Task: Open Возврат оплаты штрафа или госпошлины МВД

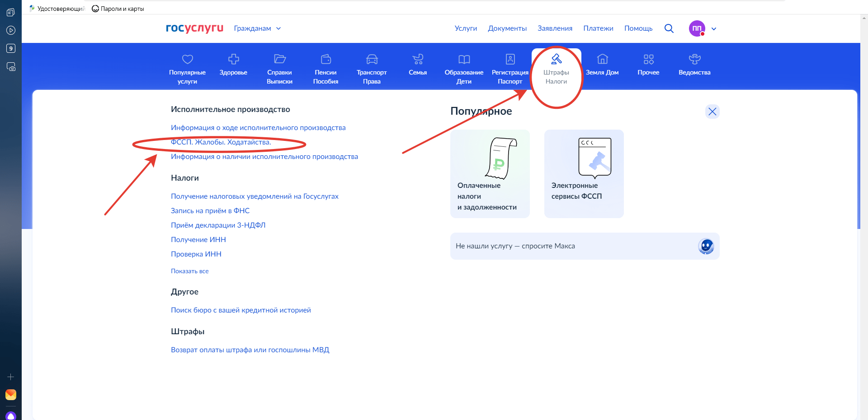Action: [x=250, y=350]
